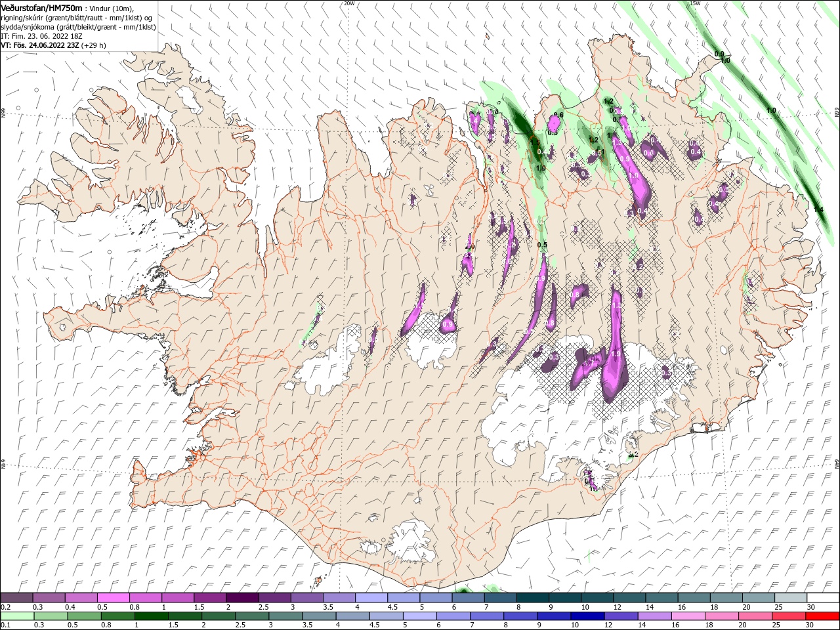840x630 pixels.
Task: Click the '2.0' value label in central north
Action: pos(469,246)
